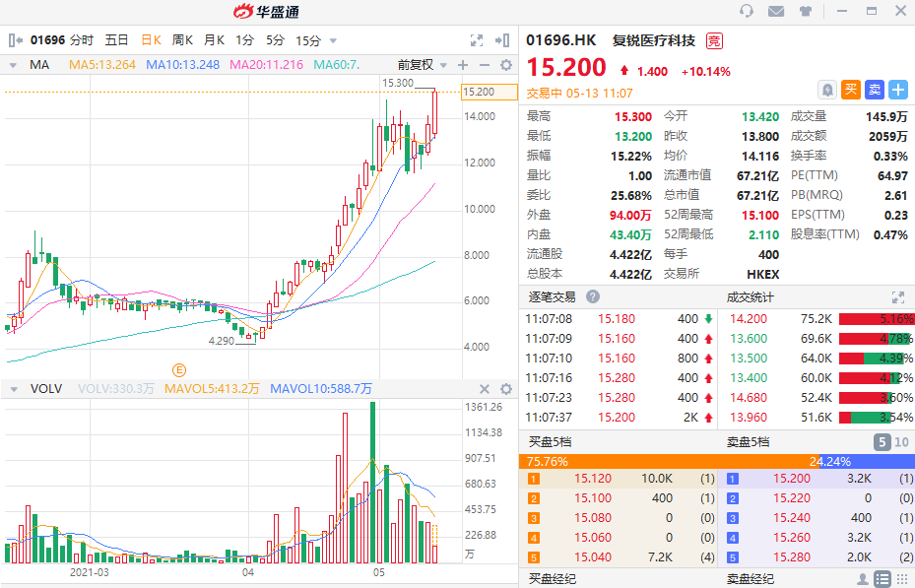The height and width of the screenshot is (588, 915).
Task: Select bid level 2 price 15.100
Action: click(593, 498)
